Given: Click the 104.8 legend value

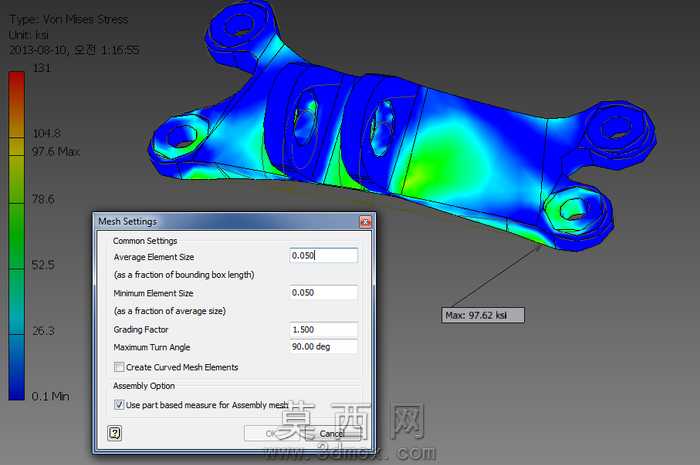Looking at the screenshot, I should coord(46,133).
